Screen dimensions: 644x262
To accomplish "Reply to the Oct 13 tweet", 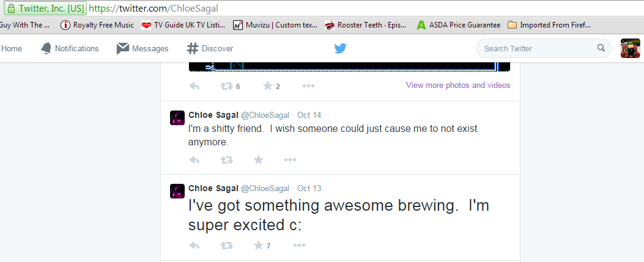I will pyautogui.click(x=194, y=246).
